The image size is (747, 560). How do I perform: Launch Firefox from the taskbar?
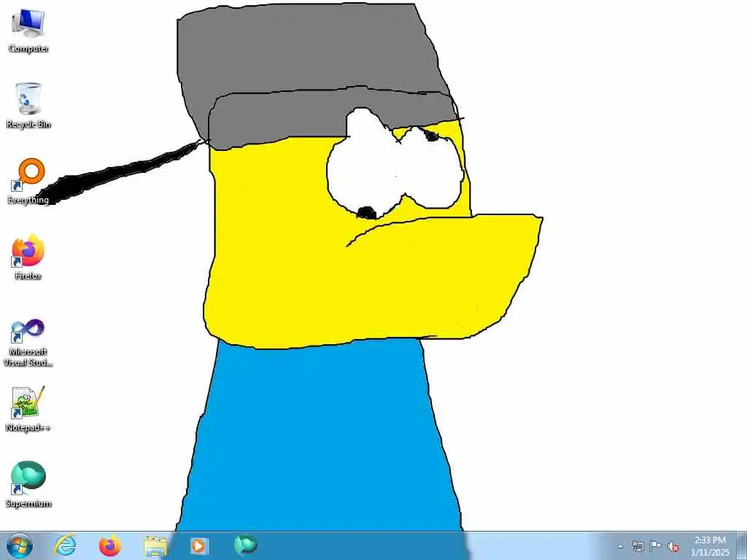coord(110,545)
